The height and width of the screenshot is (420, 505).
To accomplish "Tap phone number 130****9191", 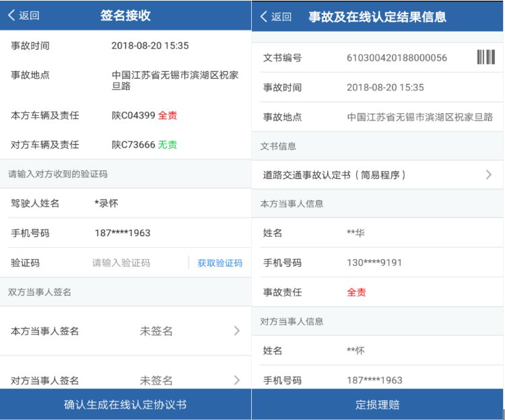I will pos(374,262).
